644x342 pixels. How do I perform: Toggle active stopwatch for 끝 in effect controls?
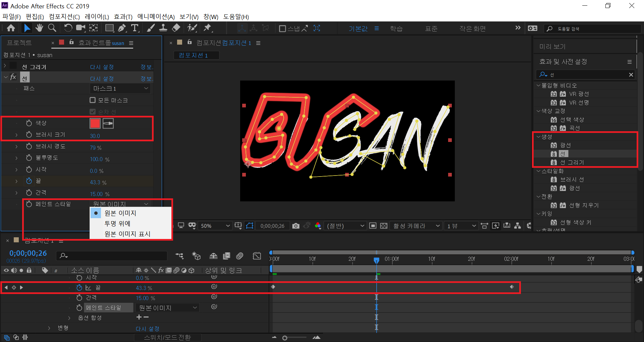click(x=29, y=181)
